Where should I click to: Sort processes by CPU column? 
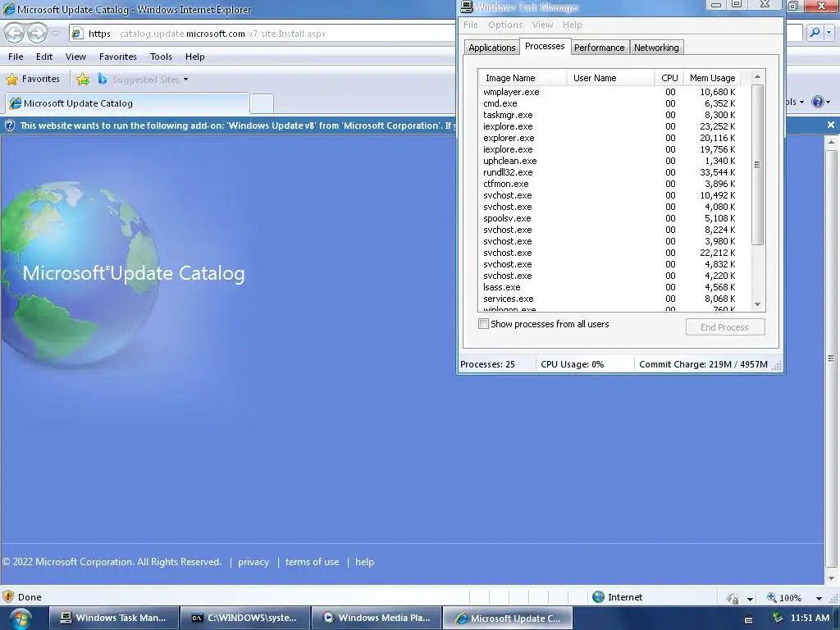[x=669, y=78]
